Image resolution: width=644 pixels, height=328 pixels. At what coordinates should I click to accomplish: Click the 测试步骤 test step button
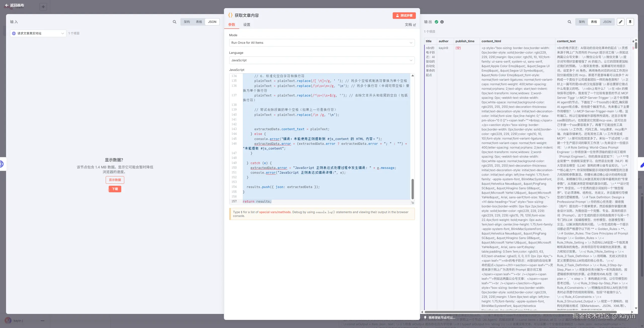point(404,16)
